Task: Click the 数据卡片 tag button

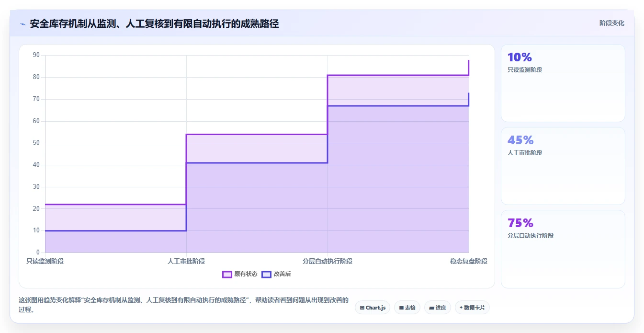Action: 472,308
